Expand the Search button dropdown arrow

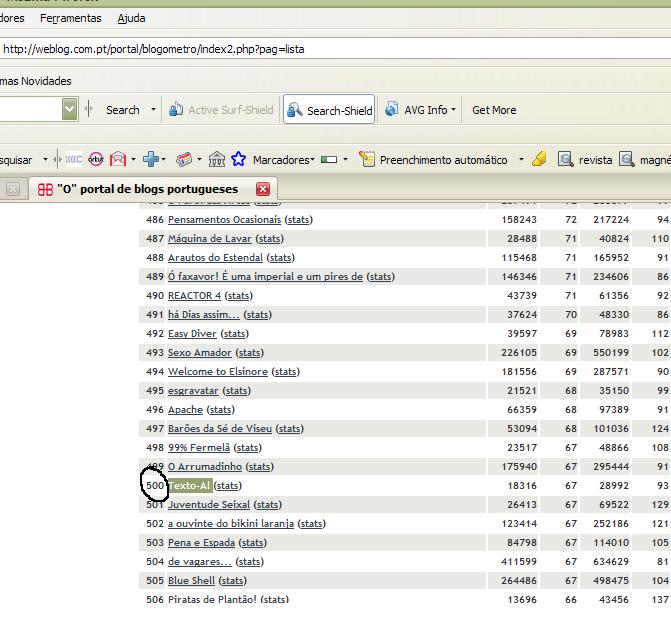[x=153, y=110]
